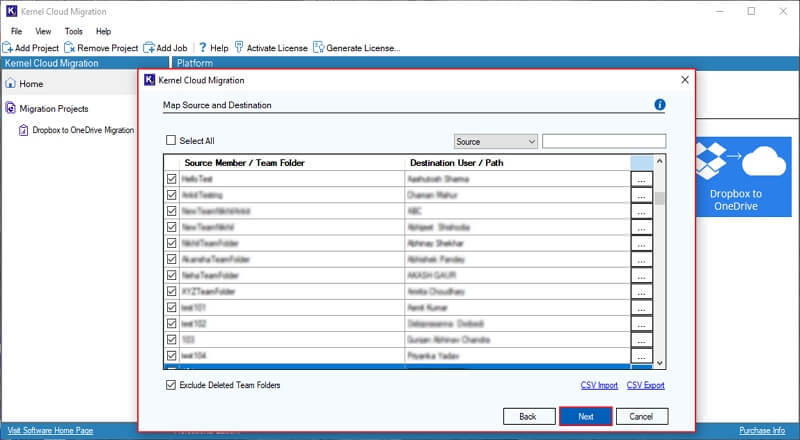The height and width of the screenshot is (440, 800).
Task: Select Dropbox to OneDrive Migration project
Action: pyautogui.click(x=83, y=130)
